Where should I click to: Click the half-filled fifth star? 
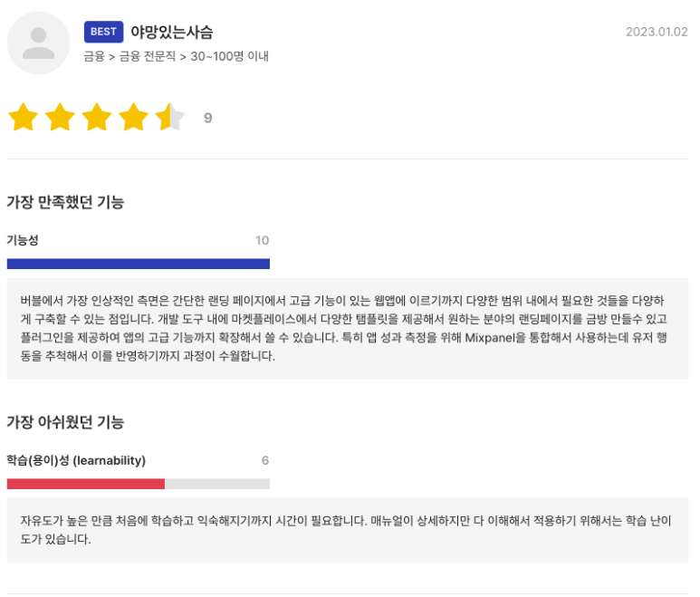tap(169, 117)
